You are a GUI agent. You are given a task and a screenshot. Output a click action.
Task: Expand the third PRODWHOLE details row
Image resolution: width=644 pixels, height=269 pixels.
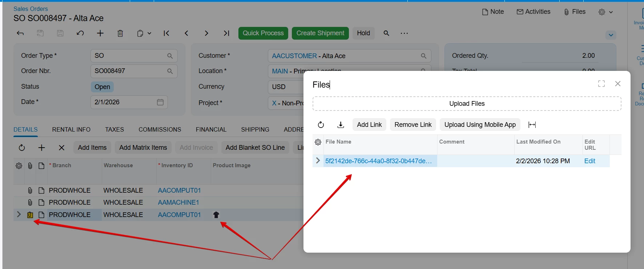coord(19,214)
